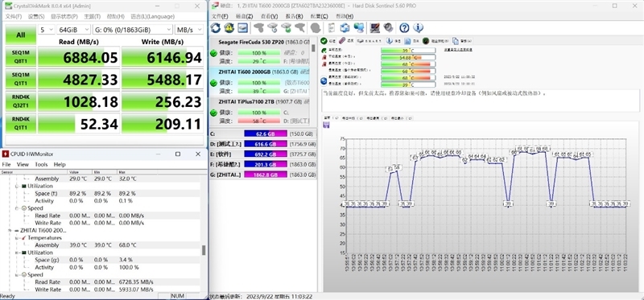Collapse Temperatures under ZHITAI Ti600 in HWMonitor
This screenshot has height=300, width=644.
pos(18,238)
